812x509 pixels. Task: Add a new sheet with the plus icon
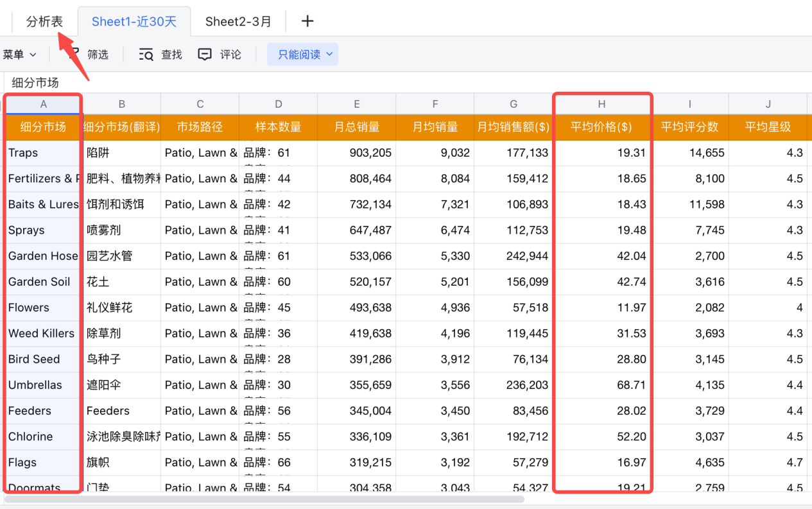click(307, 21)
